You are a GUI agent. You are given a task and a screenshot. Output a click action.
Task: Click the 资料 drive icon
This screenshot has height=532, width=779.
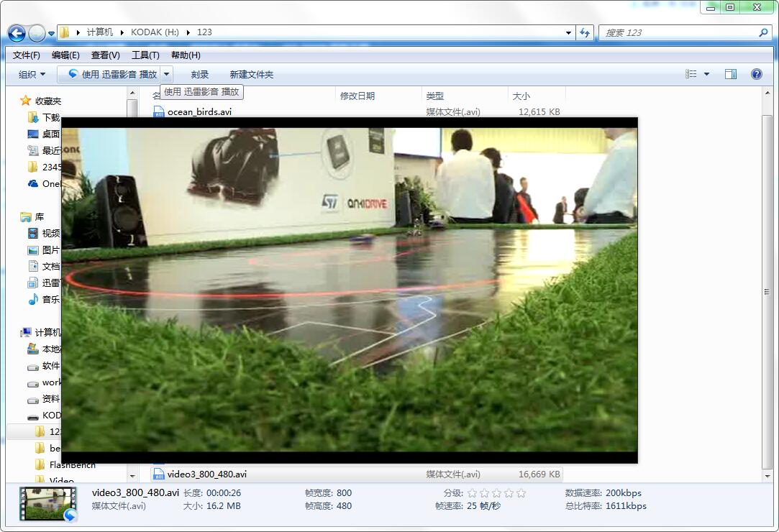pos(33,400)
